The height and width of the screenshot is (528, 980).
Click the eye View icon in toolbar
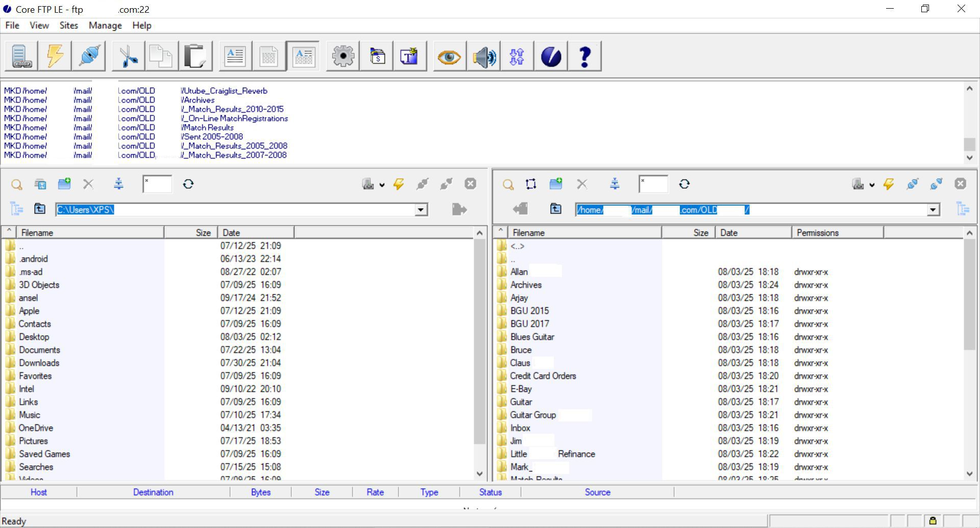click(x=449, y=56)
